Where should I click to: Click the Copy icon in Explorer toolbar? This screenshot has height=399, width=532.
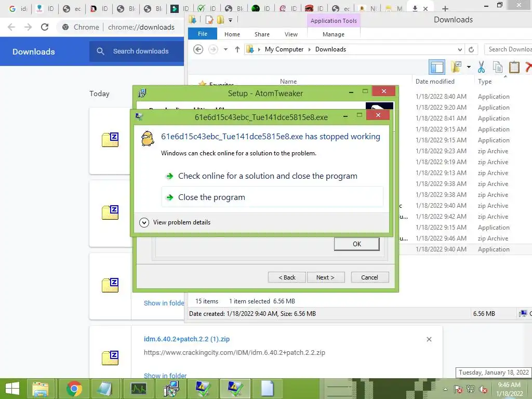pos(497,67)
